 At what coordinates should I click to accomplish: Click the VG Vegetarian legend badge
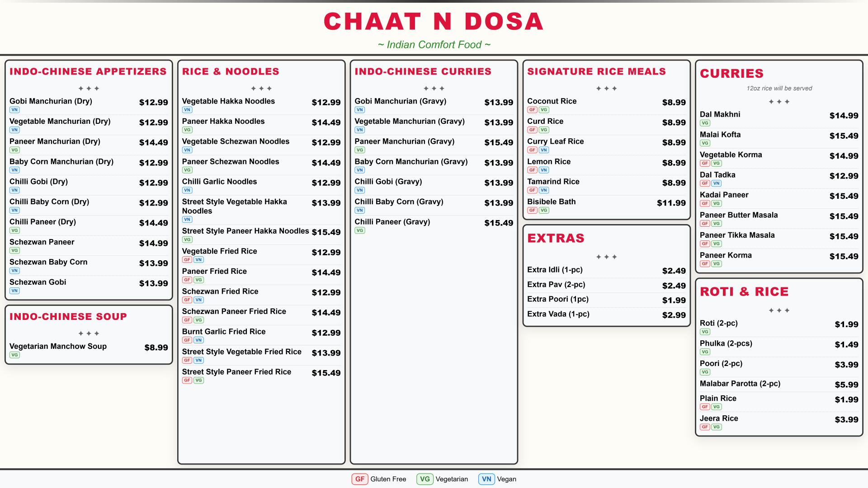click(x=425, y=479)
